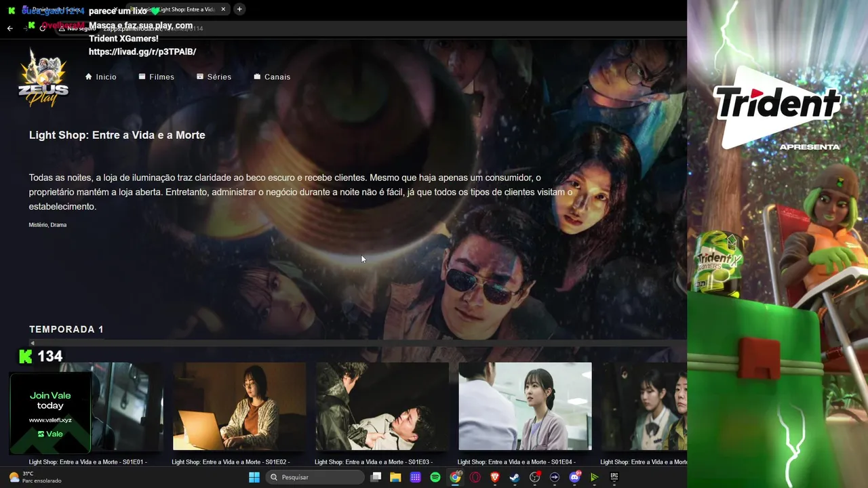This screenshot has height=488, width=868.
Task: Go to the Inicio home page
Action: pos(101,77)
